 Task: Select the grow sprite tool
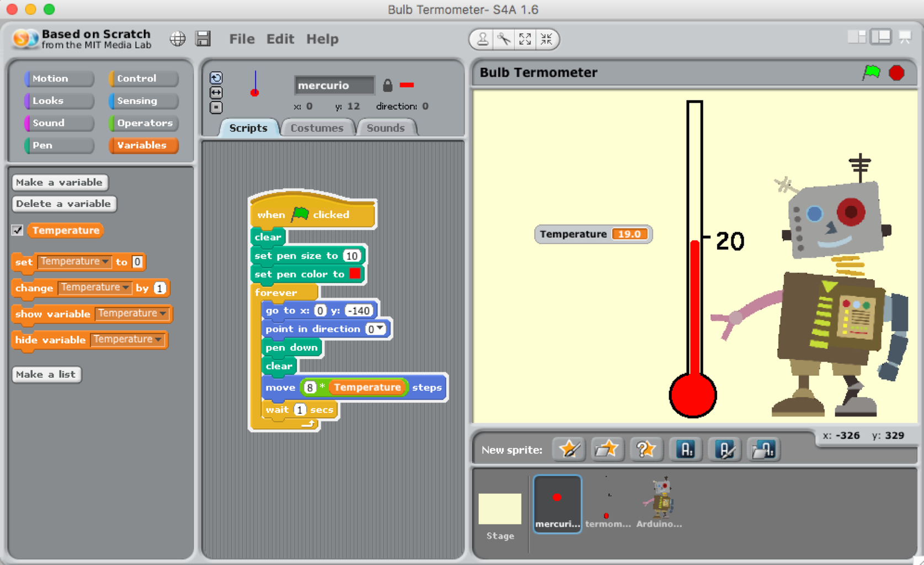[525, 39]
